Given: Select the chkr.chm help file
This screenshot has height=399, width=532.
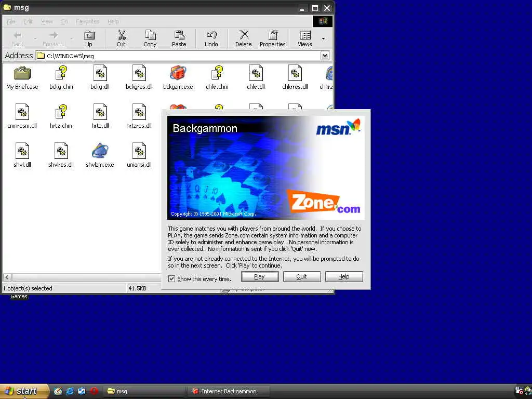Looking at the screenshot, I should coord(217,78).
